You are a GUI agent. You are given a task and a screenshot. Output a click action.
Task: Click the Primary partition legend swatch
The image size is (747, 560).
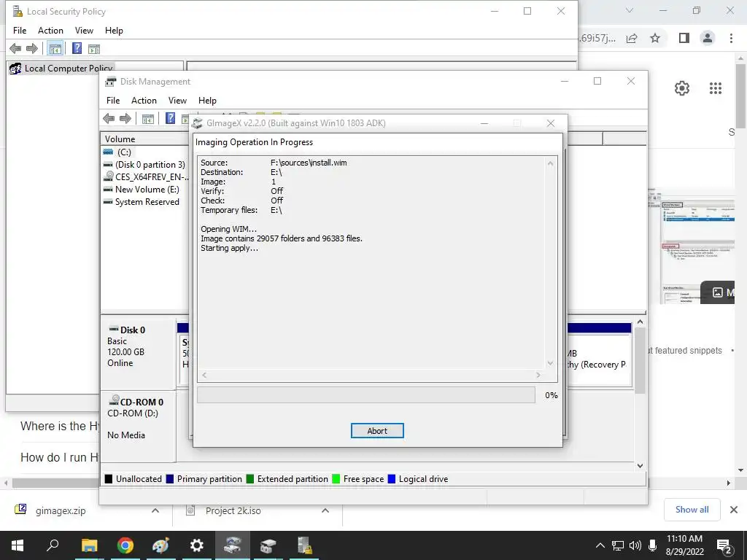(x=169, y=479)
